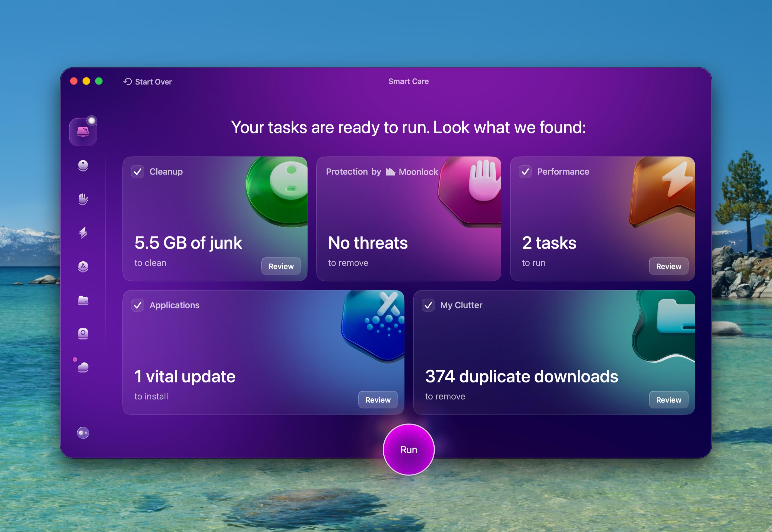Open the Cleanup module sidebar icon
Viewport: 772px width, 532px height.
coord(83,165)
